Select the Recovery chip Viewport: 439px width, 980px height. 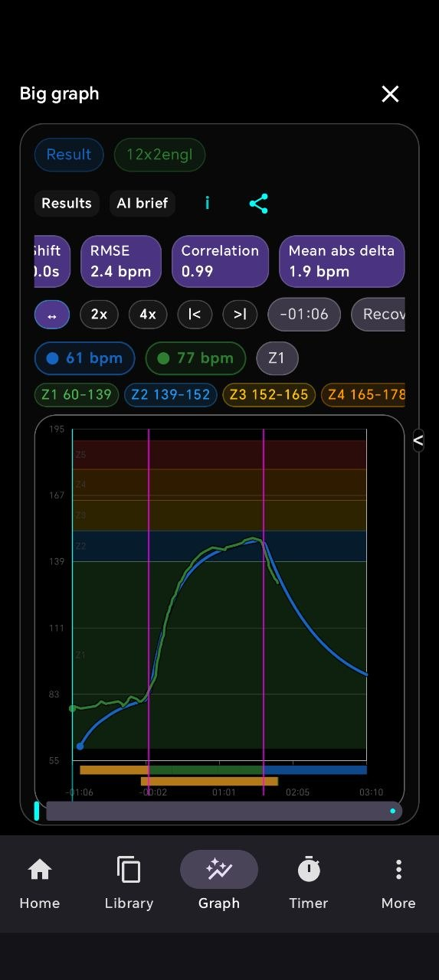(x=378, y=315)
